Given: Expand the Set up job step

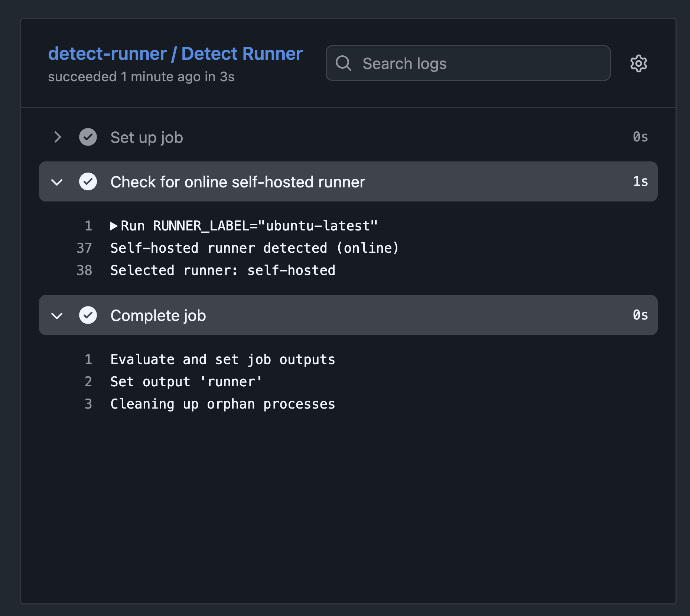Looking at the screenshot, I should point(57,137).
